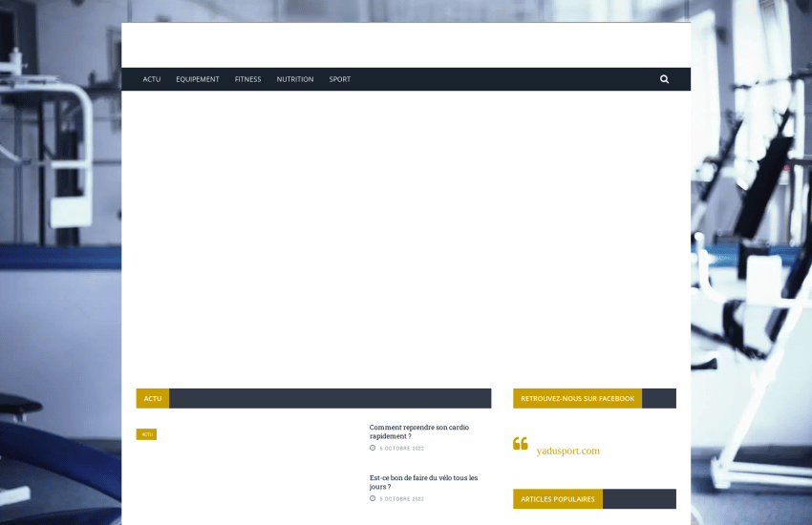812x525 pixels.
Task: Click the date under the cardio article
Action: (401, 448)
